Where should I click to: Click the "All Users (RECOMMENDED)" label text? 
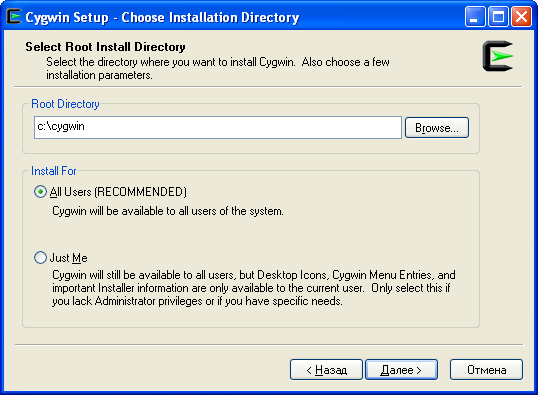pos(118,192)
